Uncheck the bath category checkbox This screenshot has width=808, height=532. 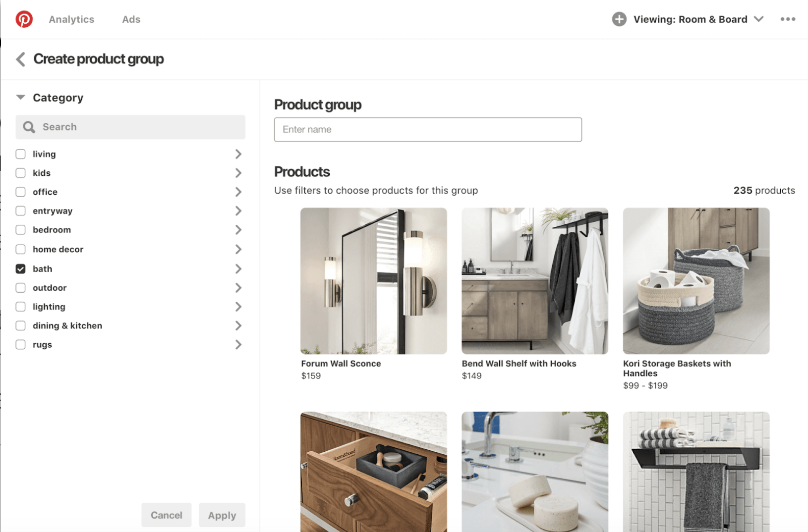point(20,268)
